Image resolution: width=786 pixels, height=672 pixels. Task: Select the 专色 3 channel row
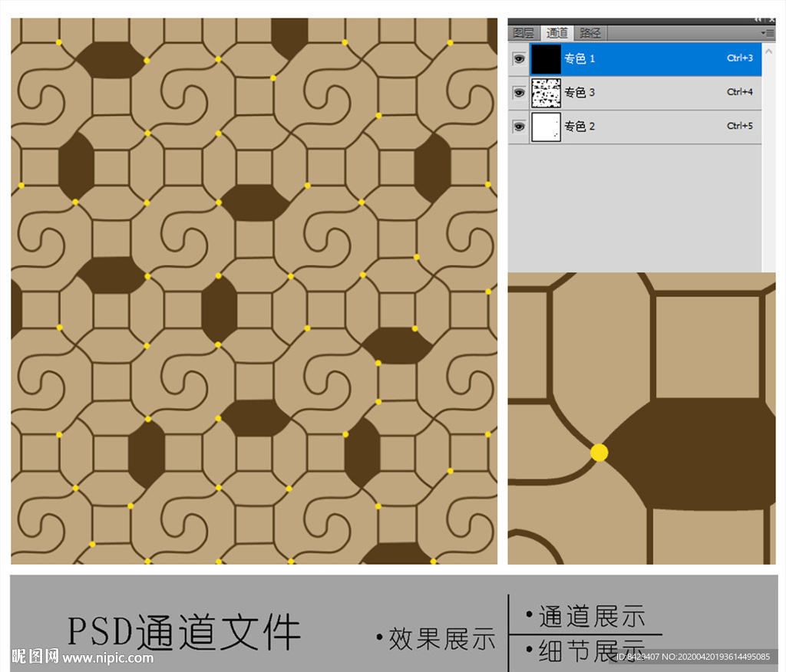pos(635,93)
